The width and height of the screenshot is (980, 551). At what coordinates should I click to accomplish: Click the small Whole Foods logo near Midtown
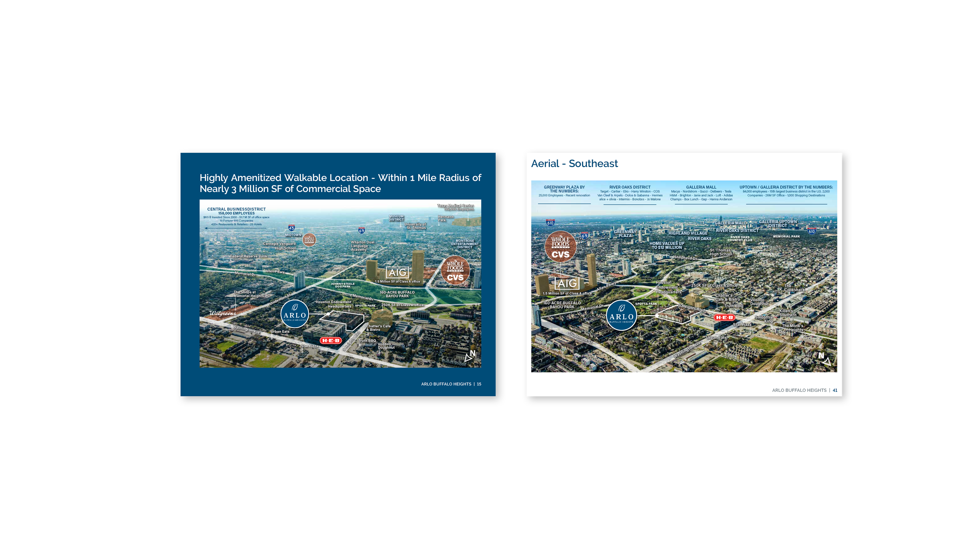tap(309, 240)
